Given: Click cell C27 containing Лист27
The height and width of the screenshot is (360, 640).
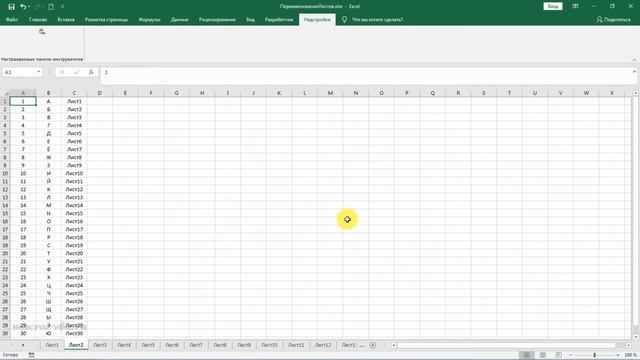Looking at the screenshot, I should (x=74, y=309).
